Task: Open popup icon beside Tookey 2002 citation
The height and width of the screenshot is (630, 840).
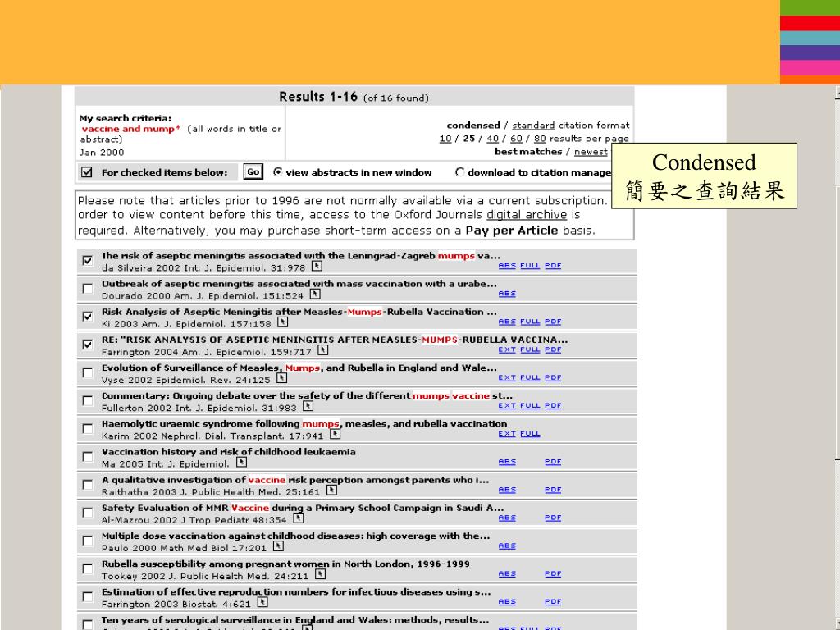Action: coord(320,573)
